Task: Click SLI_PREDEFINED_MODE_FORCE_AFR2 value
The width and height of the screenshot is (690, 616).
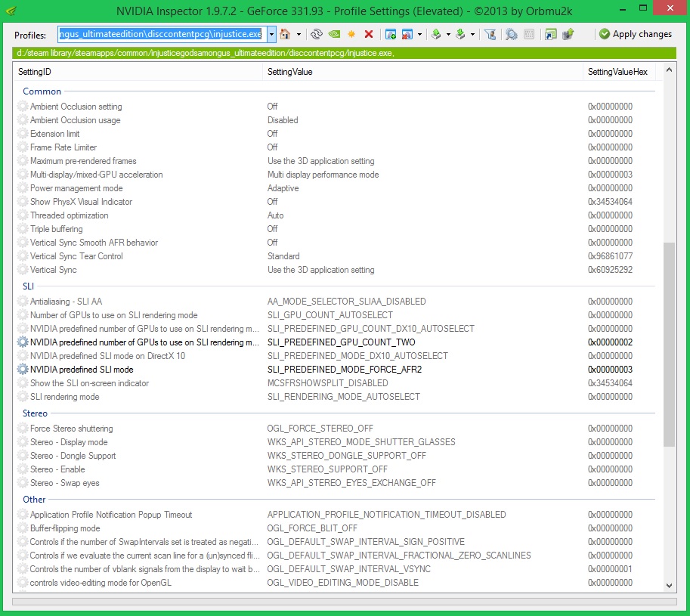Action: tap(345, 370)
